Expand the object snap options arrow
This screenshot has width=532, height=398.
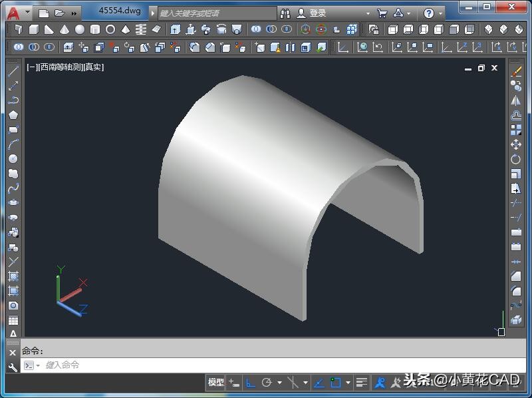pyautogui.click(x=348, y=383)
